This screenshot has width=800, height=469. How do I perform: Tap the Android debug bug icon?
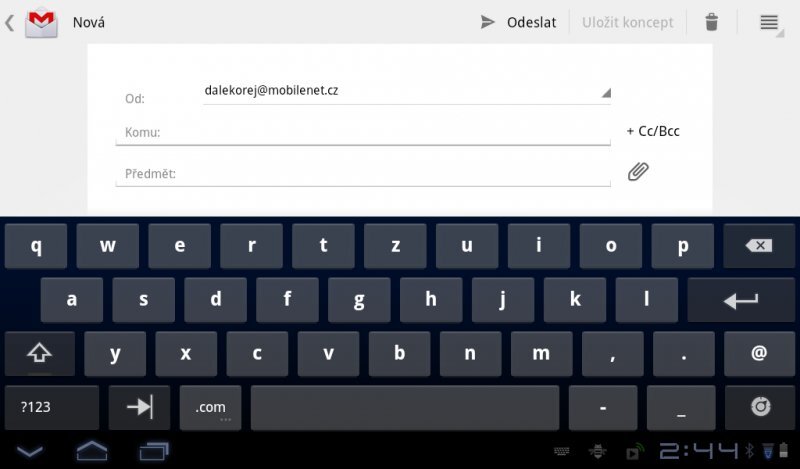[x=597, y=451]
